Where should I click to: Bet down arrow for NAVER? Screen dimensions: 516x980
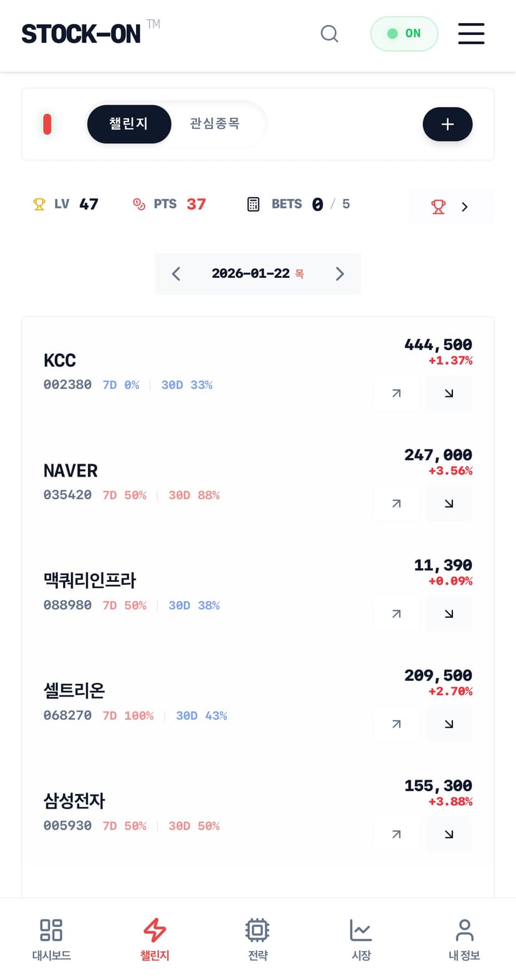pos(449,503)
